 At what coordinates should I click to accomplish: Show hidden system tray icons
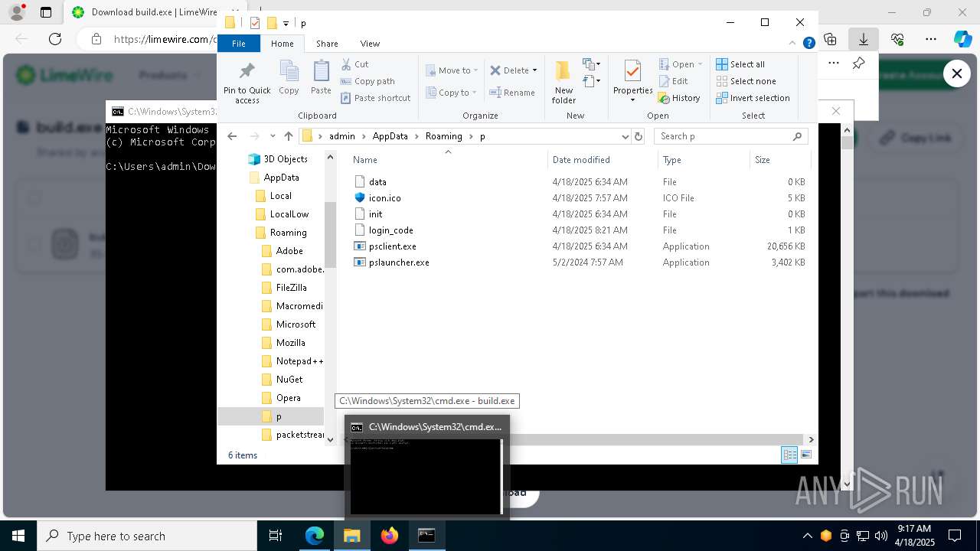pyautogui.click(x=807, y=536)
